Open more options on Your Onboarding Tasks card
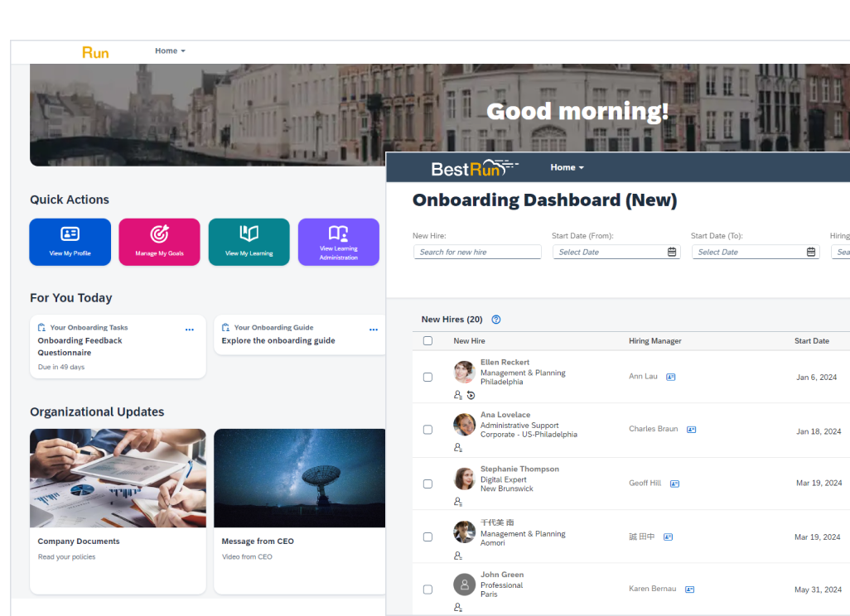The image size is (850, 616). click(x=189, y=330)
